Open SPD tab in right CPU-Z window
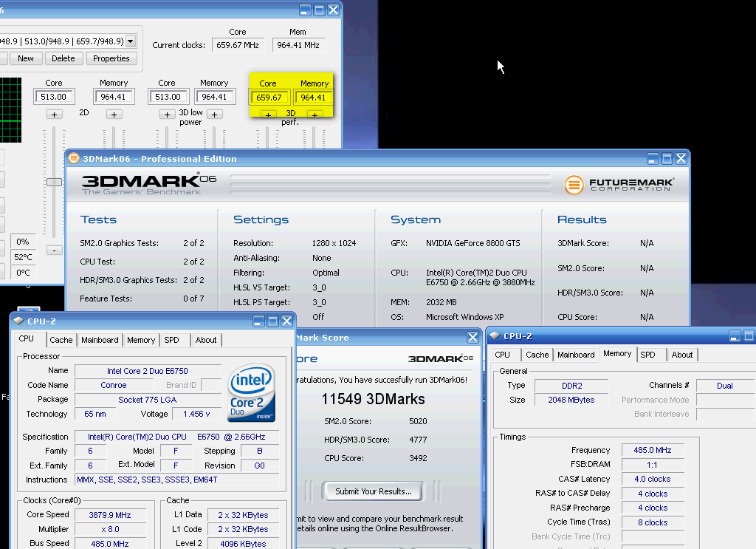Screen dimensions: 756x549 (647, 355)
